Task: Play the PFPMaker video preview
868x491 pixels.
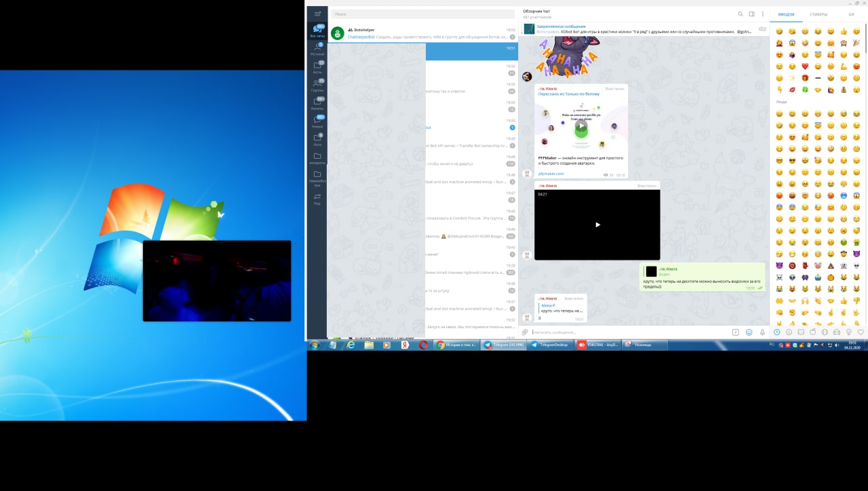Action: pos(581,126)
